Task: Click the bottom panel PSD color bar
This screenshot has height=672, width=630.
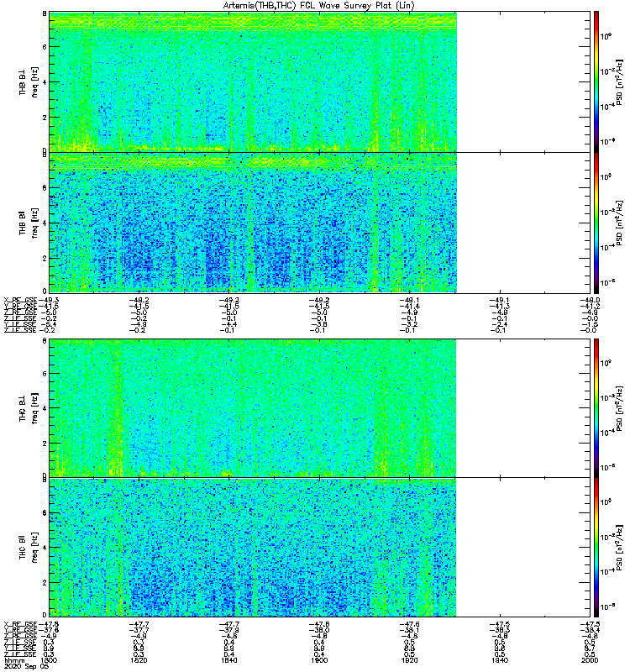Action: (596, 548)
